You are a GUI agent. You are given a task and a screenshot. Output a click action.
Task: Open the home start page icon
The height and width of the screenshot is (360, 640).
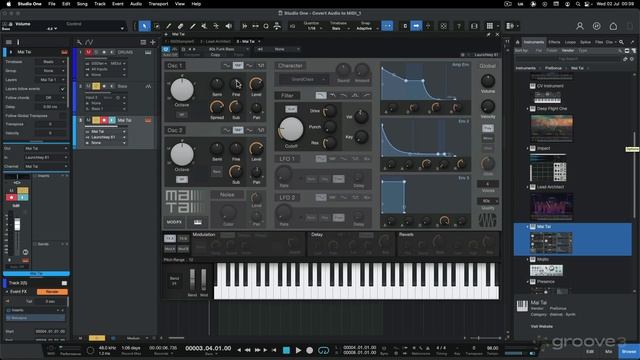(613, 26)
